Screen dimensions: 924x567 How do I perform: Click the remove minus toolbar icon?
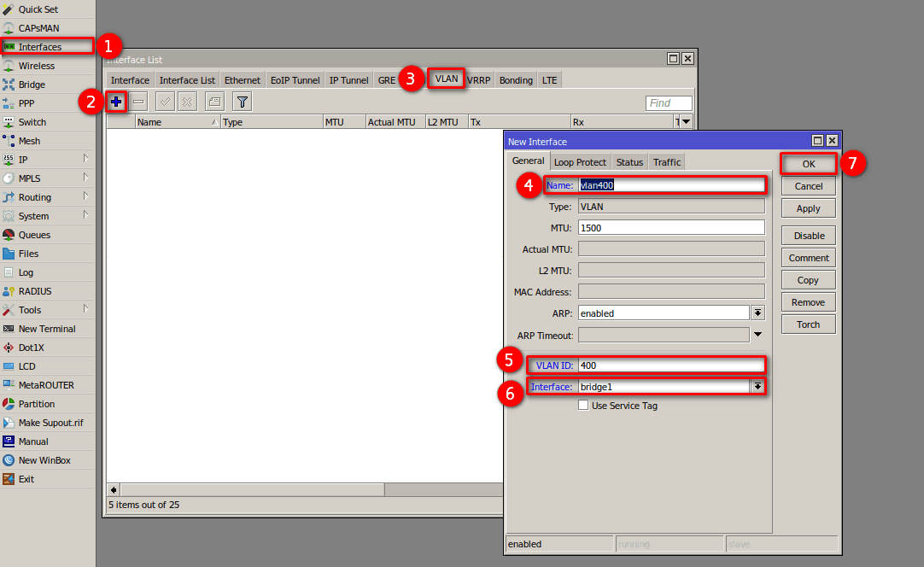(x=138, y=102)
